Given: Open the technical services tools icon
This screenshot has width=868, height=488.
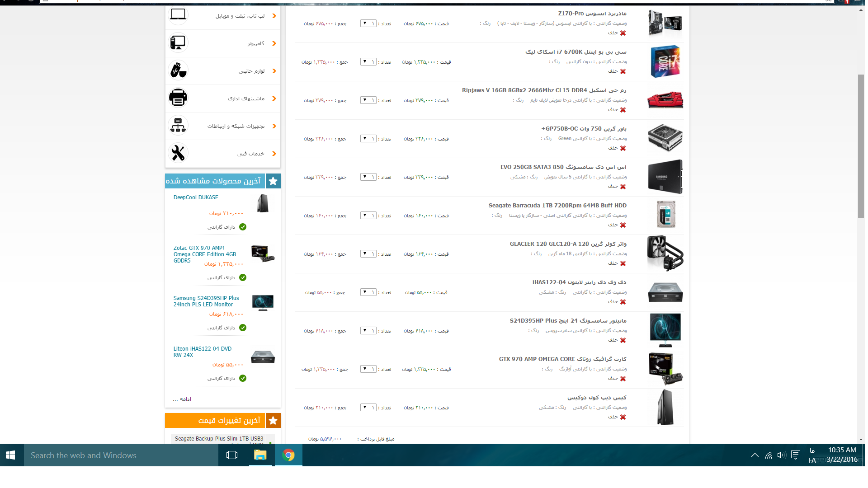Looking at the screenshot, I should tap(178, 153).
